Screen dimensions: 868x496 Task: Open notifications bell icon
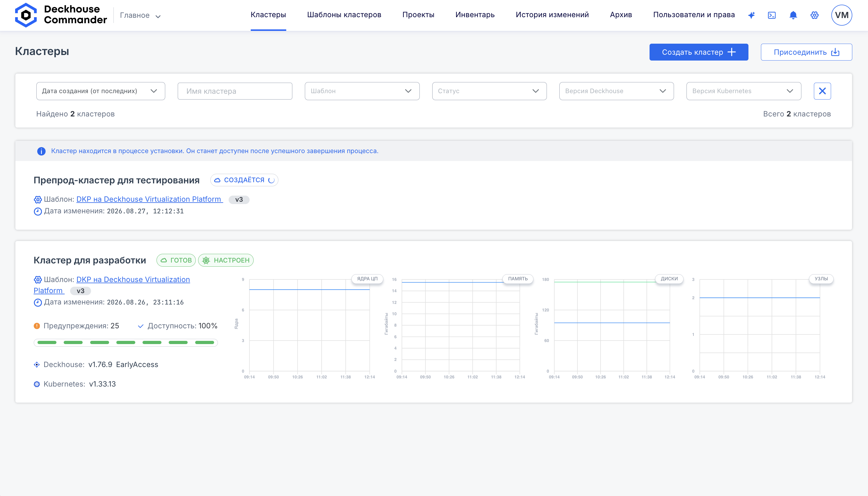(793, 15)
